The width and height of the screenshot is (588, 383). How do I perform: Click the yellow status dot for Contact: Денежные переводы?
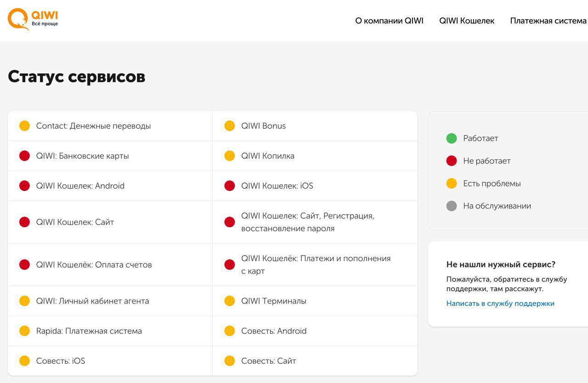point(24,126)
